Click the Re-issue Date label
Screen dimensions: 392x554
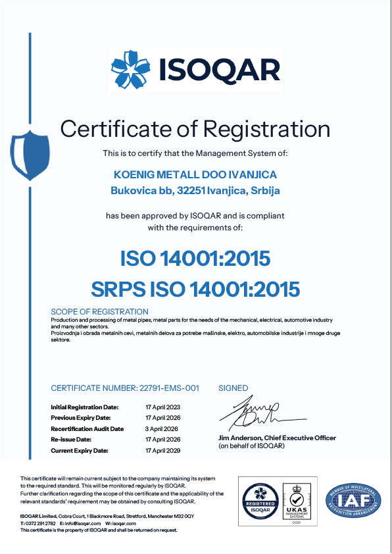(71, 439)
